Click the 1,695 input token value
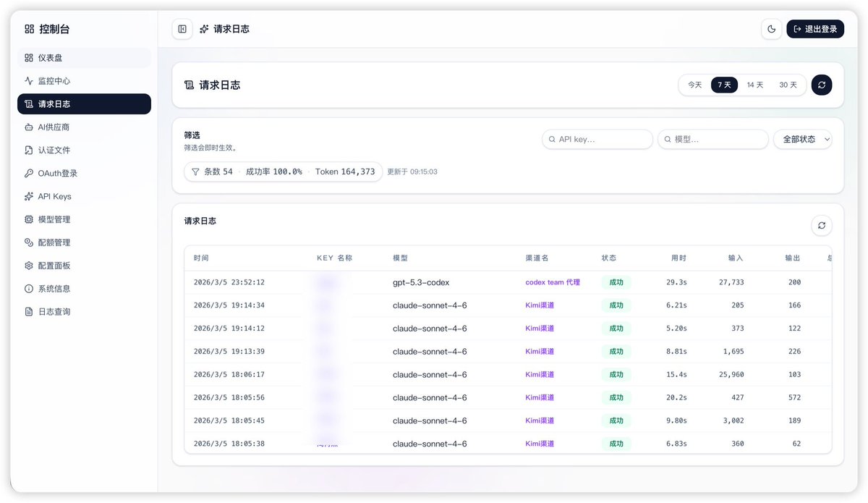868x503 pixels. tap(733, 352)
